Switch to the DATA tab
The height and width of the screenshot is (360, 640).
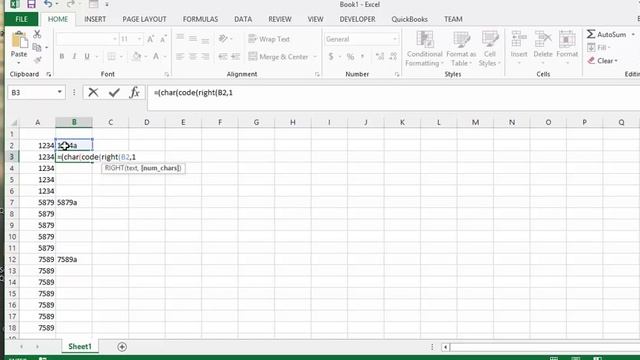coord(243,19)
